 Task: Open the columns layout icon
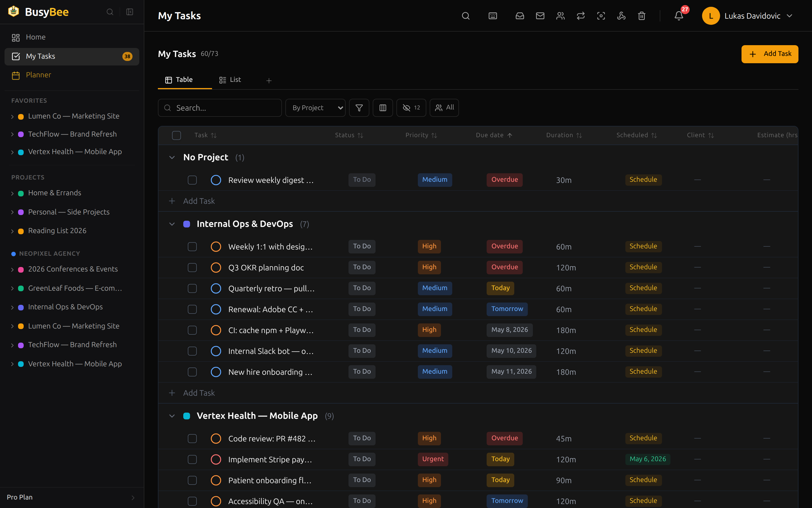tap(383, 108)
